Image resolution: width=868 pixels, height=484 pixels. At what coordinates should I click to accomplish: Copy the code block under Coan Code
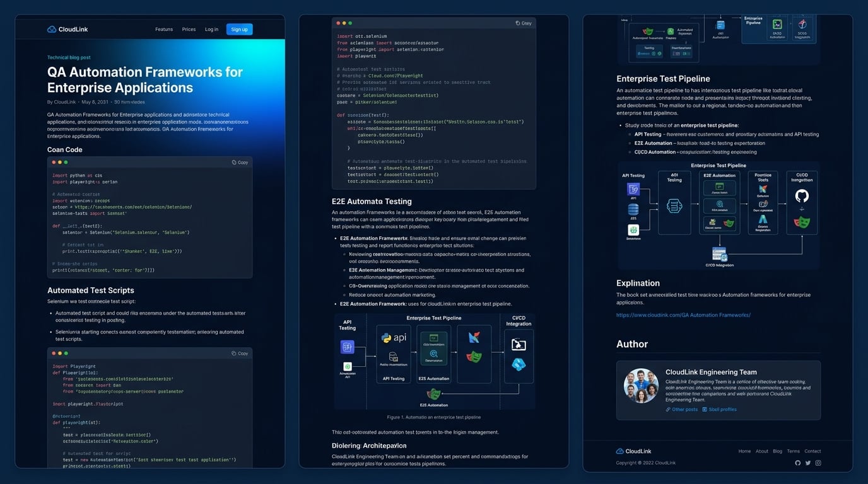(240, 162)
